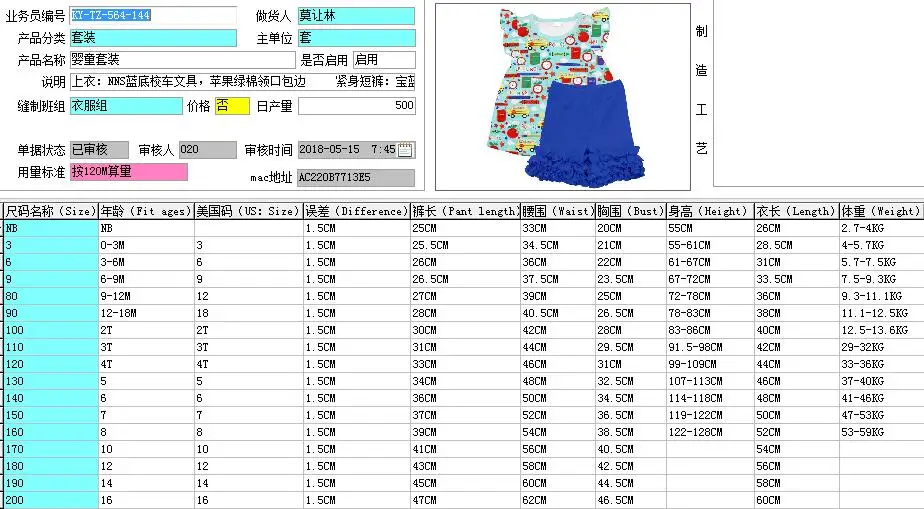This screenshot has height=509, width=924.
Task: Click the pant length cell 25.5CM
Action: 465,245
